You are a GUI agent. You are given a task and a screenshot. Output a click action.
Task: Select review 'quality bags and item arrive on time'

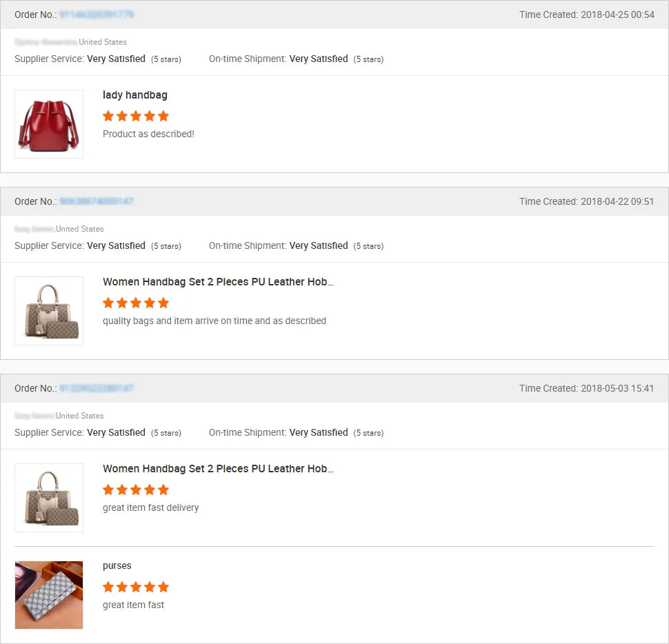point(214,321)
